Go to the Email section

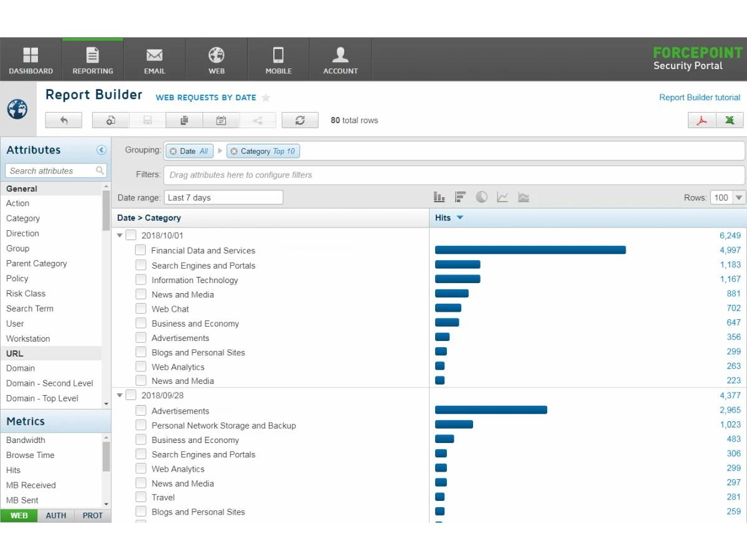(154, 60)
